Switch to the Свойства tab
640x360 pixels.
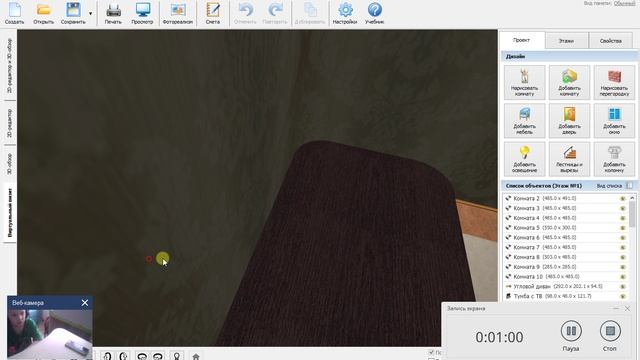coord(611,41)
